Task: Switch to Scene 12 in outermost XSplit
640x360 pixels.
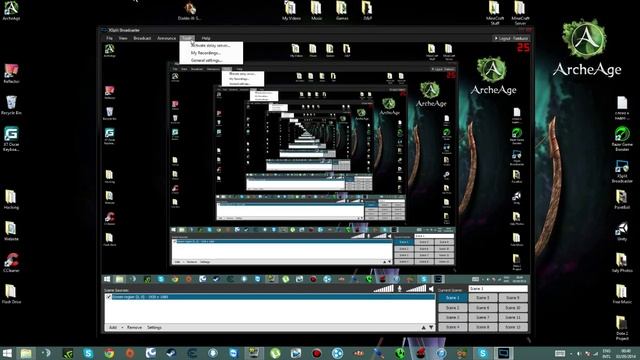Action: (x=513, y=327)
